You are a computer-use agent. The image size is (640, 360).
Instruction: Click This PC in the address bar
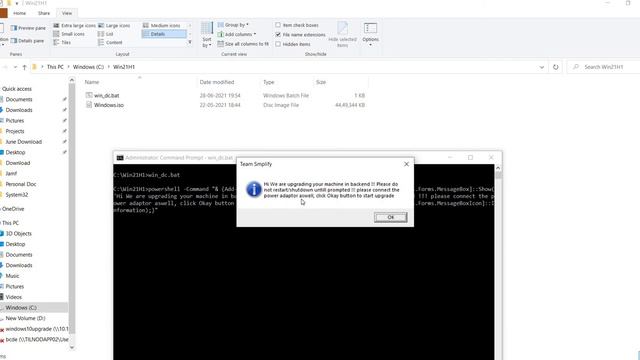click(55, 67)
